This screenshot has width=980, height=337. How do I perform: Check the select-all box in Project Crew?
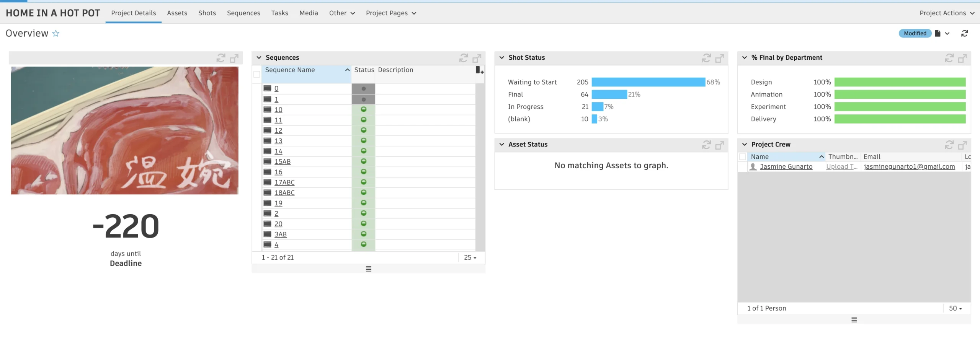click(x=742, y=157)
